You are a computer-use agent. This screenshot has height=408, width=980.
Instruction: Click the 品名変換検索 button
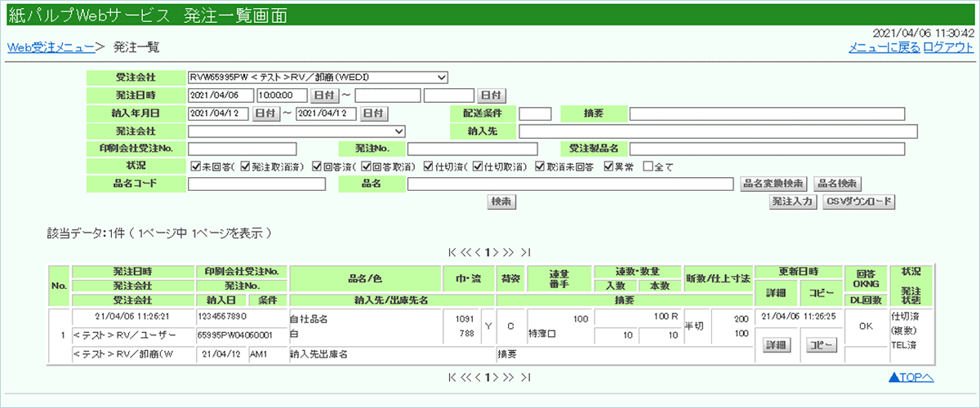(774, 184)
